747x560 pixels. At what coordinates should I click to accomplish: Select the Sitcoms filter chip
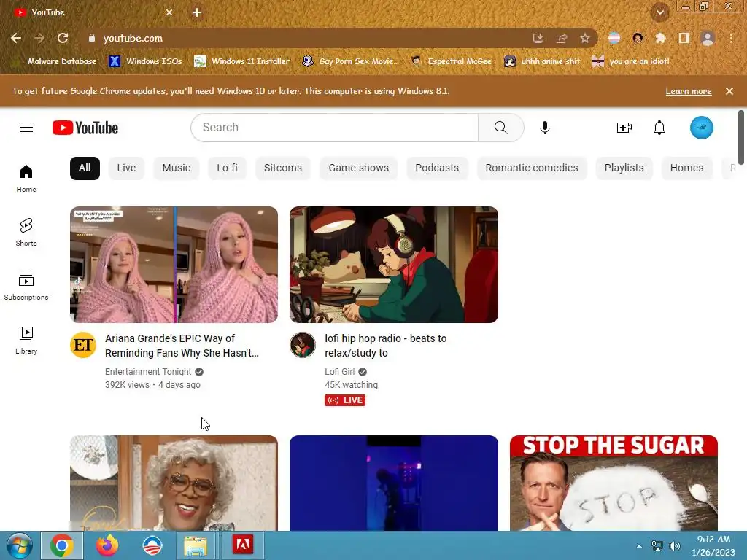[x=283, y=168]
